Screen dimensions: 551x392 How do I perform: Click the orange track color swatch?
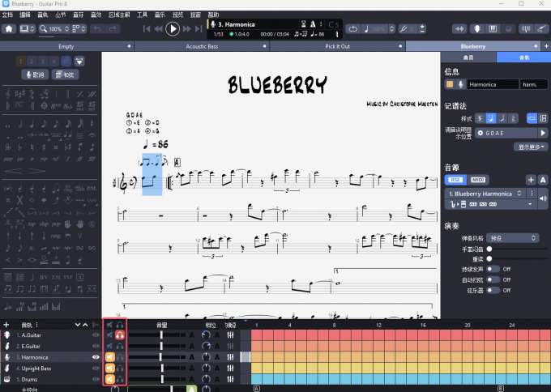click(449, 83)
